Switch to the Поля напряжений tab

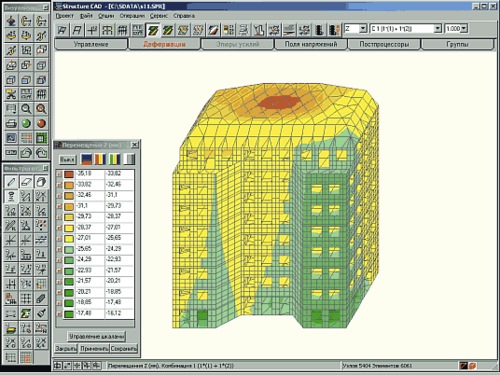[x=311, y=44]
